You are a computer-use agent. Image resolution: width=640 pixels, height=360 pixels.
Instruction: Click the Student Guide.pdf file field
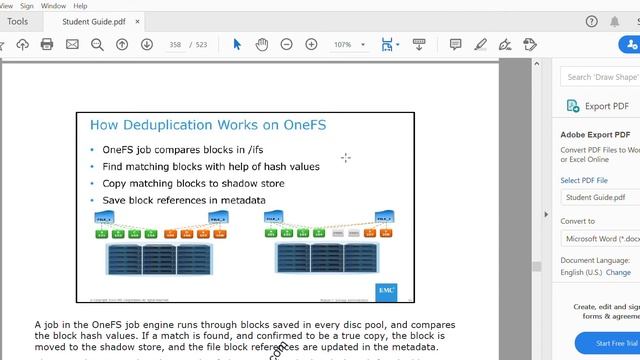tap(600, 197)
